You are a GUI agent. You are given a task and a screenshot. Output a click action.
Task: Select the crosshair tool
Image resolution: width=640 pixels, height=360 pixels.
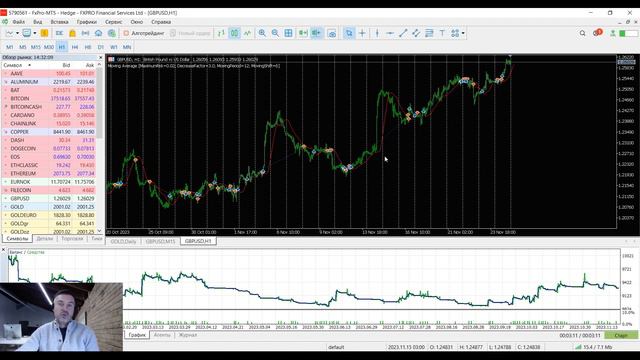point(362,33)
